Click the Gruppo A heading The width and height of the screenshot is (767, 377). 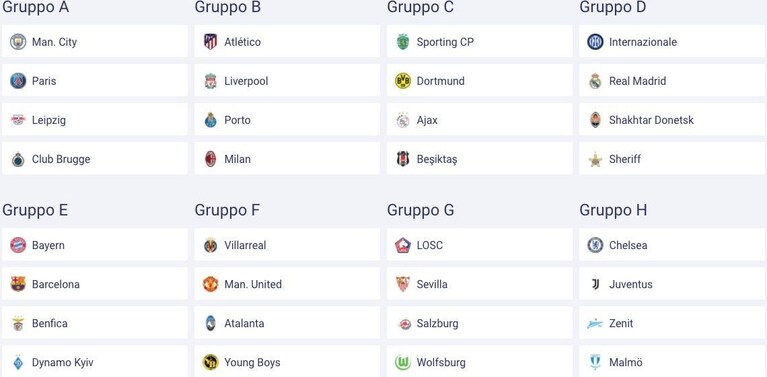click(x=36, y=7)
